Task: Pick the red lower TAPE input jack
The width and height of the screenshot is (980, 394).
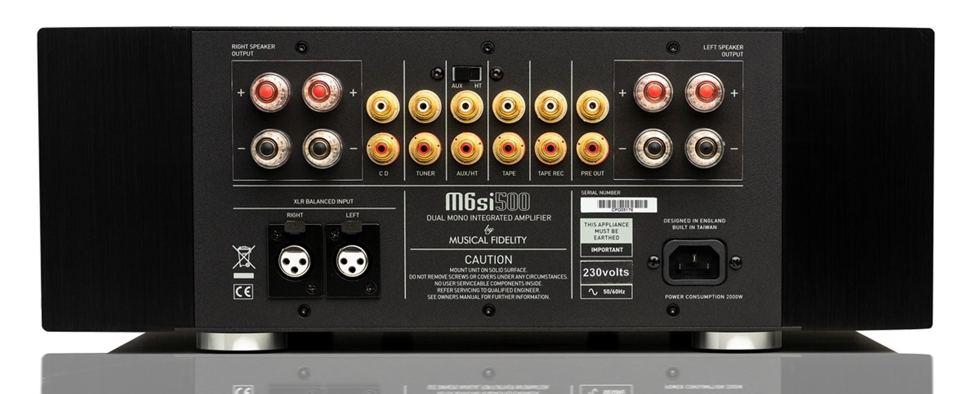Action: tap(508, 149)
